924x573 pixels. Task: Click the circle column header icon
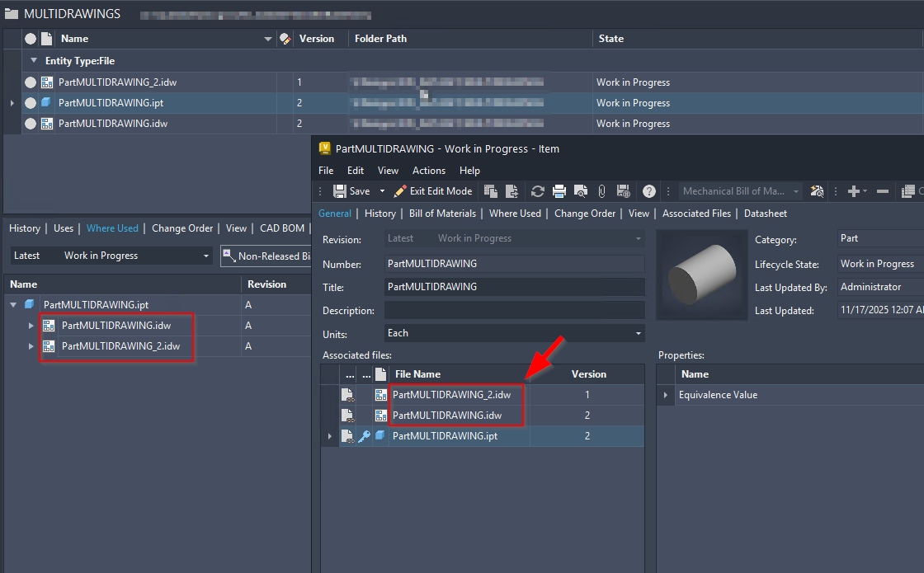click(31, 39)
